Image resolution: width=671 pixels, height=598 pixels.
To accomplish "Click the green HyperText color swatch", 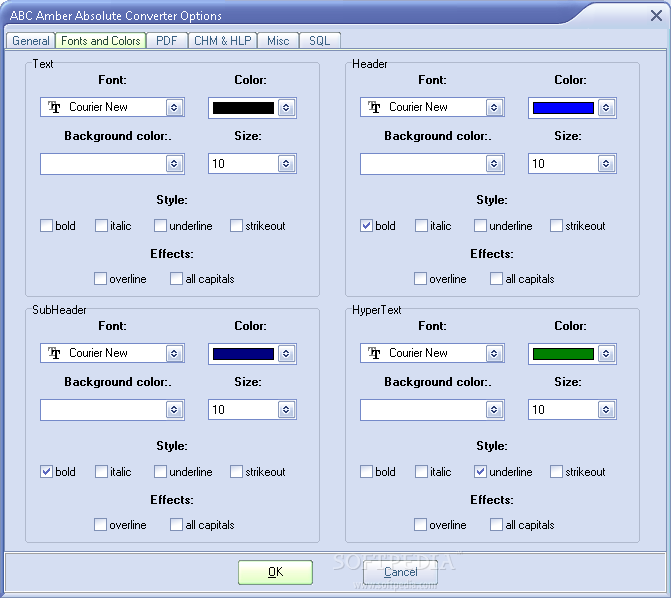I will [563, 354].
